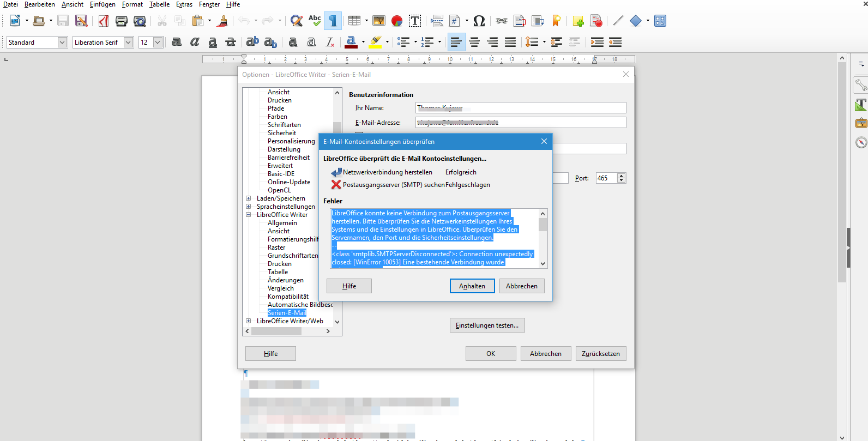Toggle Underline formatting
This screenshot has height=441, width=868.
(x=213, y=42)
